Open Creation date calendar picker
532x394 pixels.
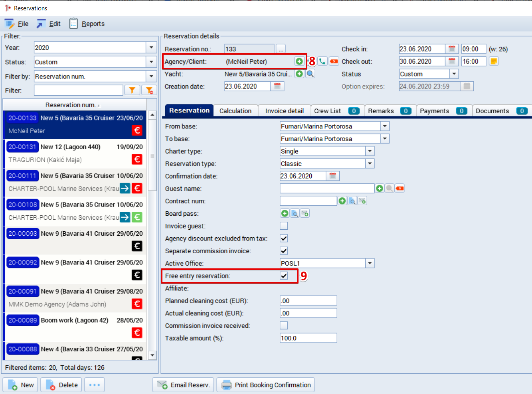click(277, 86)
